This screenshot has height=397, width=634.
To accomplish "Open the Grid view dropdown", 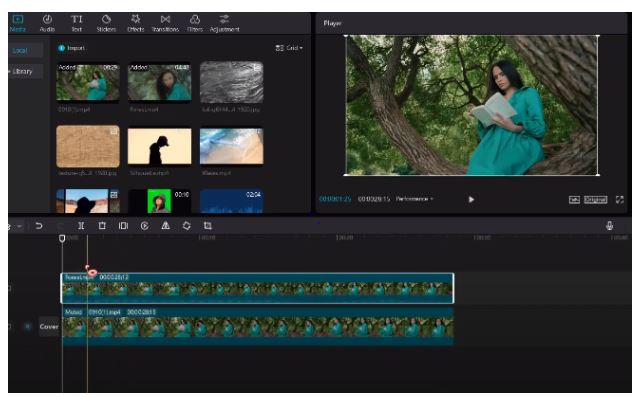I will [289, 48].
